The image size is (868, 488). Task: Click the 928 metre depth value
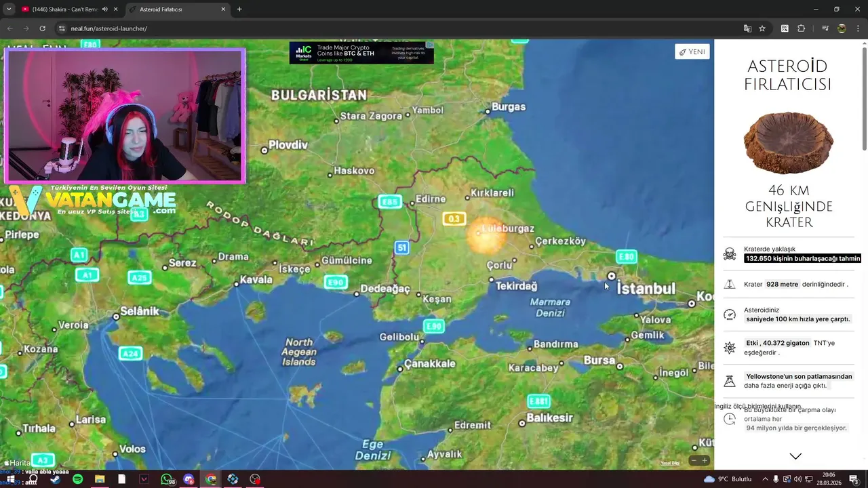point(782,285)
